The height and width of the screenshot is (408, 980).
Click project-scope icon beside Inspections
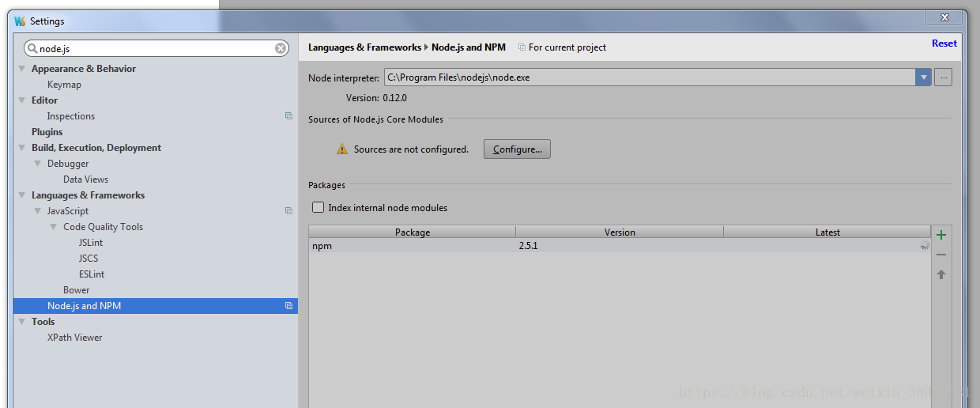tap(288, 116)
